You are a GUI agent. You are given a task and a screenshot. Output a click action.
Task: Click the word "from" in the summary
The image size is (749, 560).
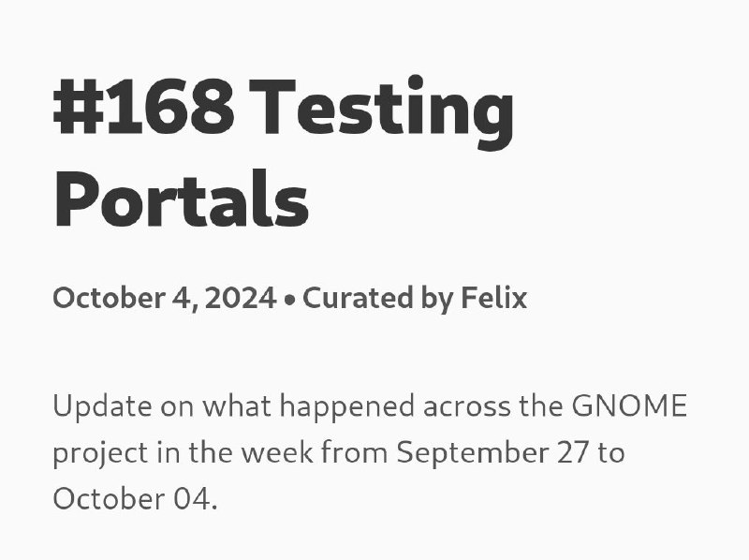point(355,452)
